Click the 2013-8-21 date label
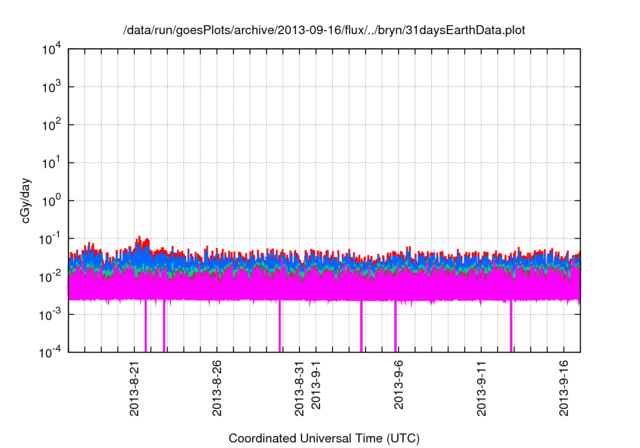 [x=134, y=388]
